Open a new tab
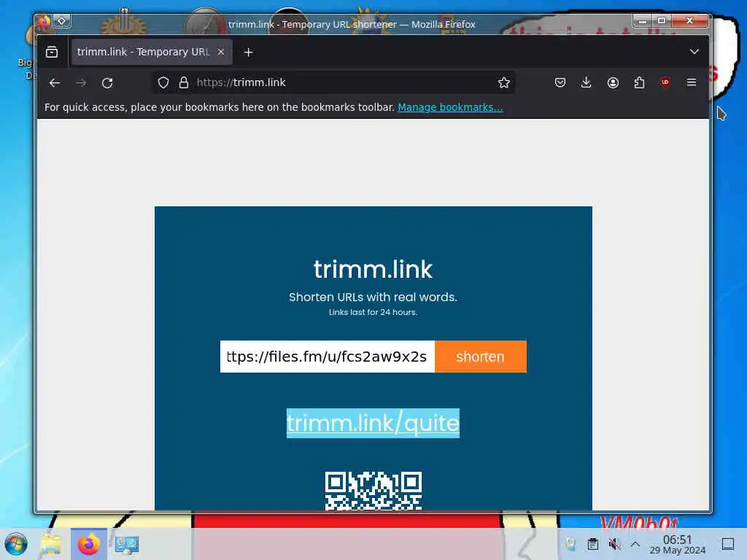The image size is (747, 560). (248, 52)
